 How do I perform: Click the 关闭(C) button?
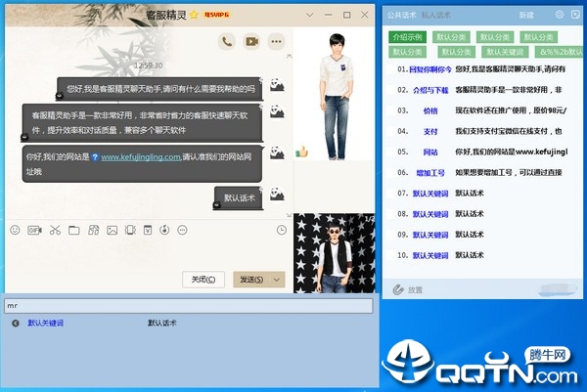pyautogui.click(x=203, y=280)
